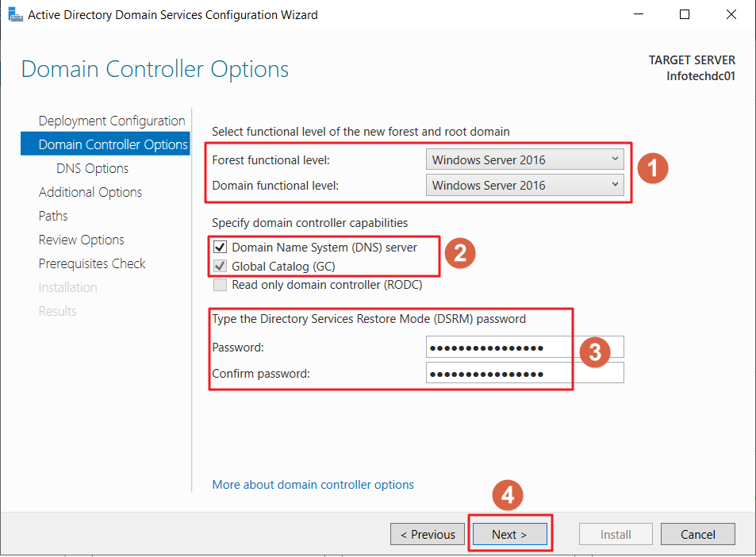Click the wizard server icon in title bar

(x=15, y=14)
